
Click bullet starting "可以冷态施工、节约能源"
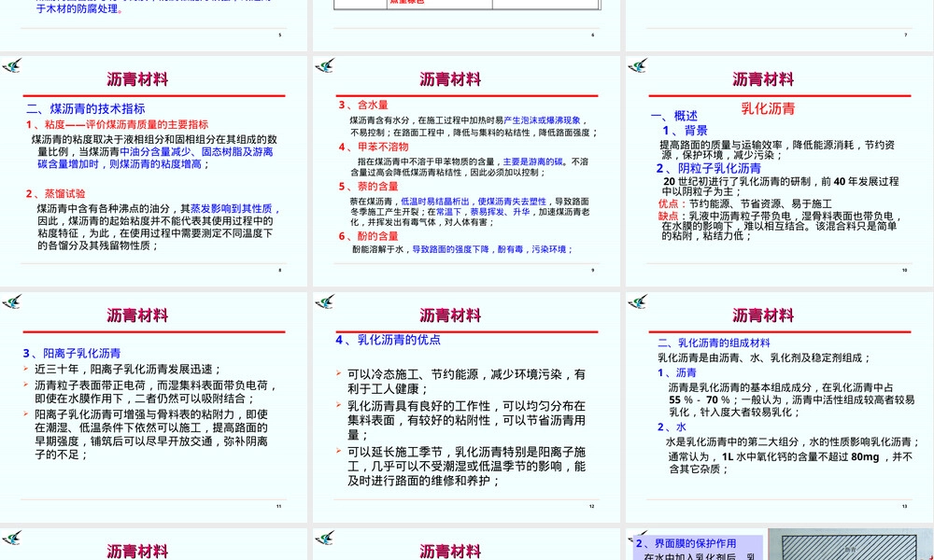[x=466, y=382]
